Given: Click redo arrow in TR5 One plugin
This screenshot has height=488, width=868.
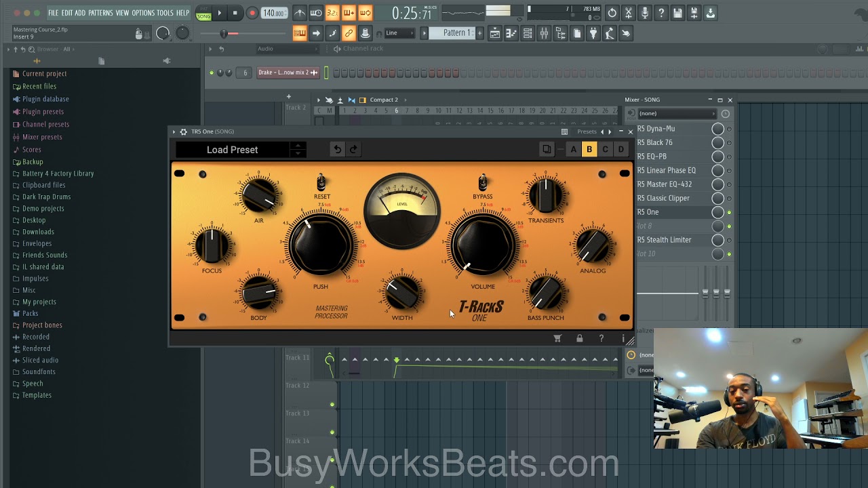Looking at the screenshot, I should [x=353, y=150].
